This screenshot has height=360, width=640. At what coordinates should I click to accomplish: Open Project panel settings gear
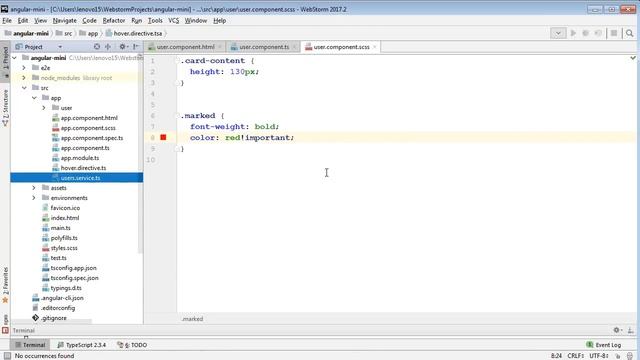pyautogui.click(x=123, y=47)
